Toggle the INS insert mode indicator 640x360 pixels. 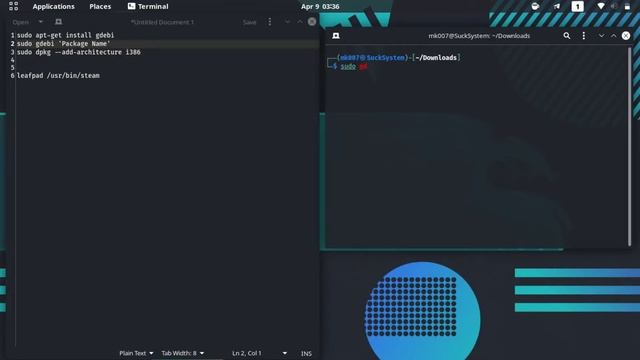(306, 353)
